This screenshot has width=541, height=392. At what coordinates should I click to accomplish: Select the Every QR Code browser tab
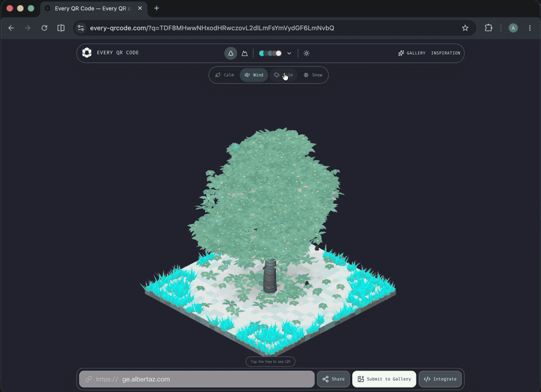[x=94, y=8]
